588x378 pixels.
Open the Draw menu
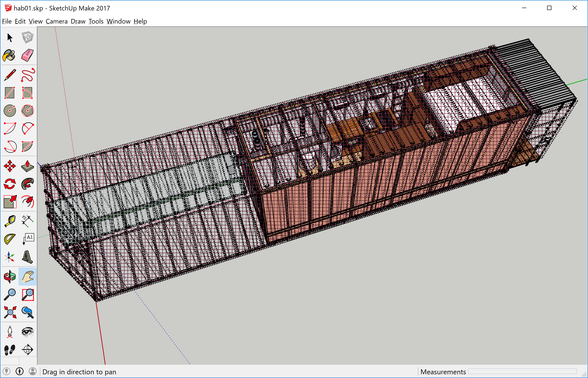78,21
